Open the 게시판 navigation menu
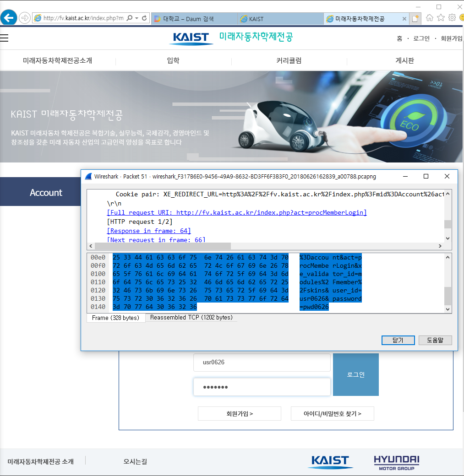 pos(404,60)
